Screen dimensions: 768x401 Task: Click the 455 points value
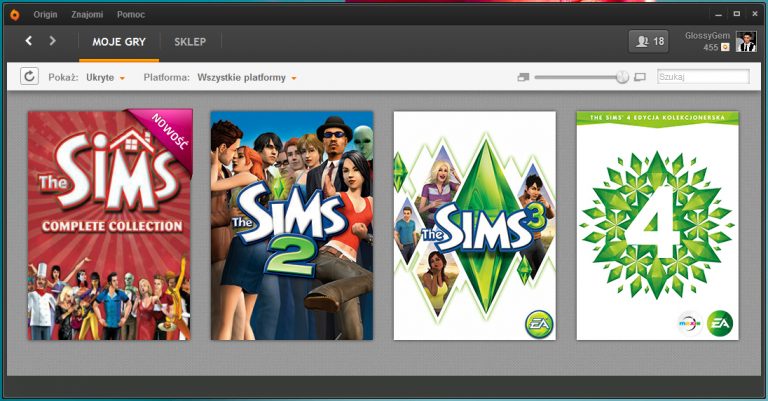pyautogui.click(x=711, y=47)
